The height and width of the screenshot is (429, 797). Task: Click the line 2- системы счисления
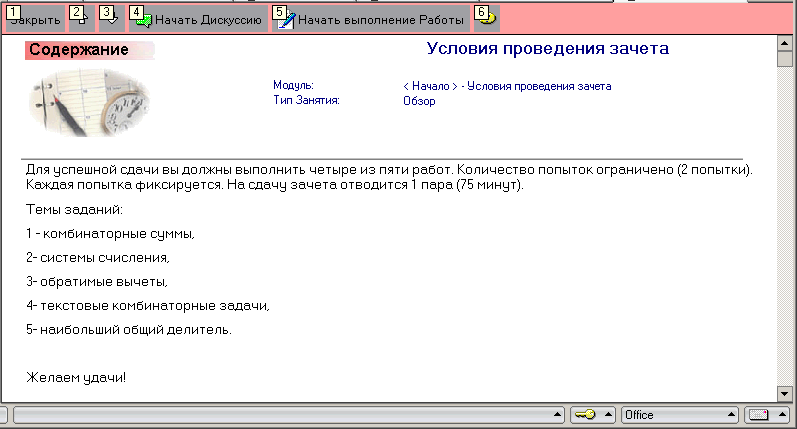(98, 258)
